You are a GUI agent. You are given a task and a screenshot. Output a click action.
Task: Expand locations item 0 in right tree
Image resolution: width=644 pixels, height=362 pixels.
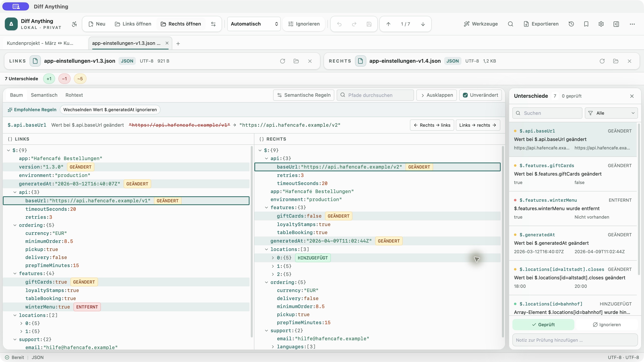pyautogui.click(x=273, y=258)
